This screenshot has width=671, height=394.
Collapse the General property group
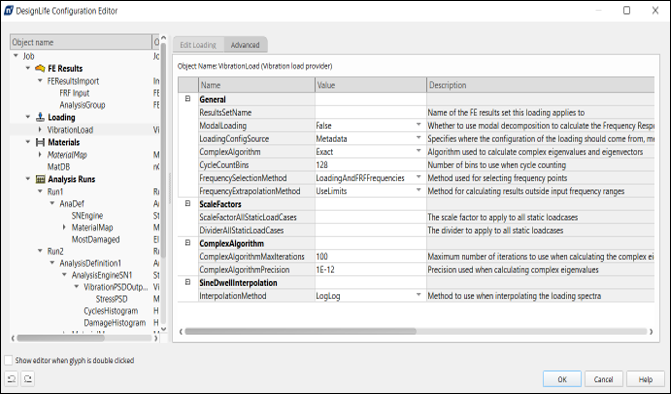(x=187, y=99)
